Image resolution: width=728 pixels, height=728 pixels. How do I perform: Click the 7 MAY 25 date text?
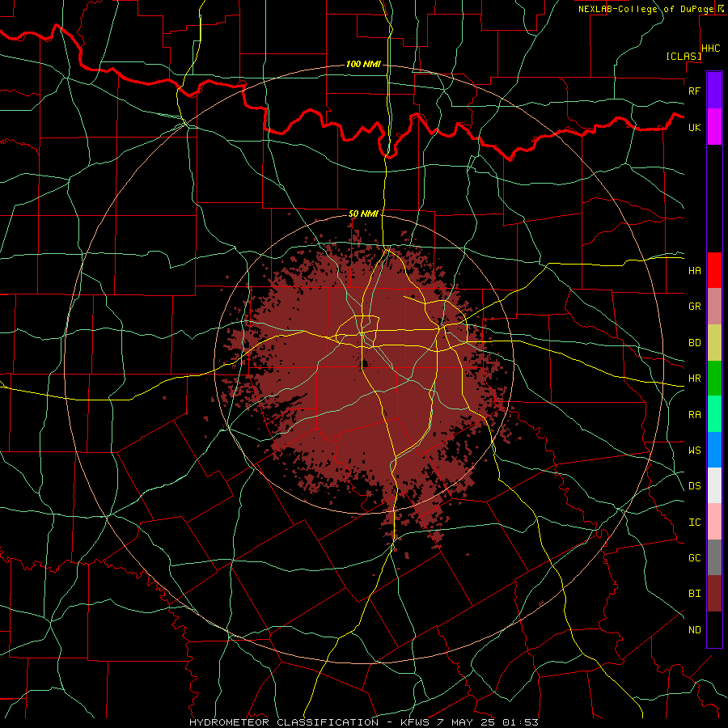(466, 722)
